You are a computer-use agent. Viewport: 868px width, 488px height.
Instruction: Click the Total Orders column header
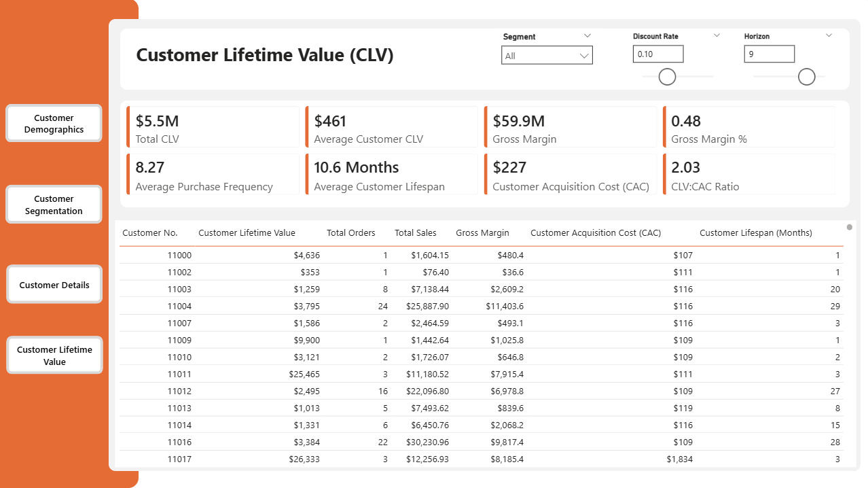pyautogui.click(x=350, y=233)
